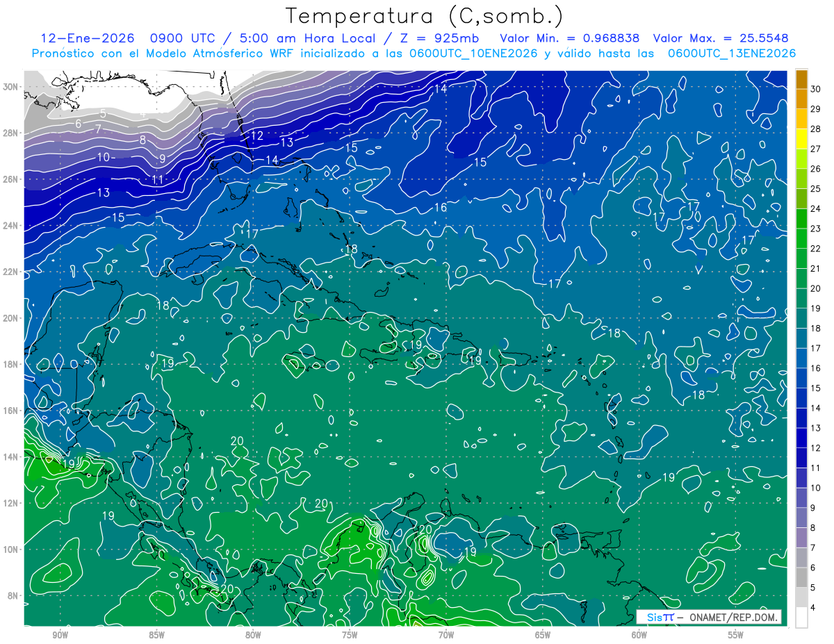Click the color scale label 19
The width and height of the screenshot is (834, 644).
coord(817,308)
